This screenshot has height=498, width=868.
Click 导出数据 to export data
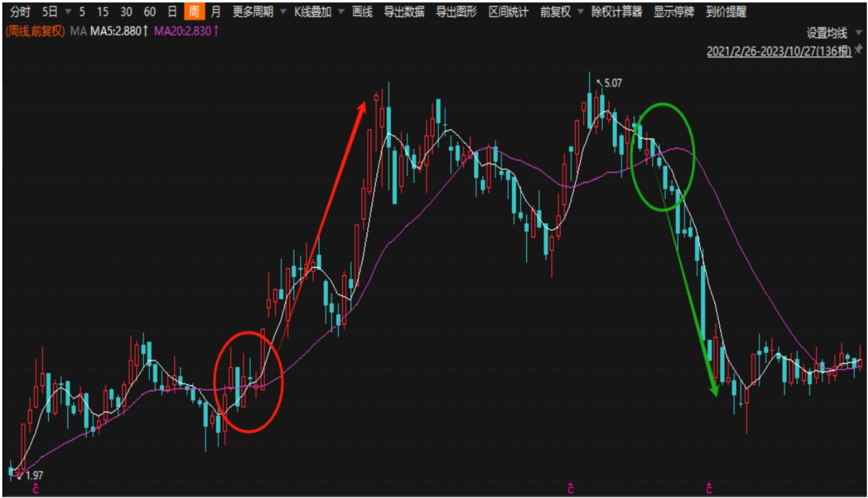pos(404,11)
